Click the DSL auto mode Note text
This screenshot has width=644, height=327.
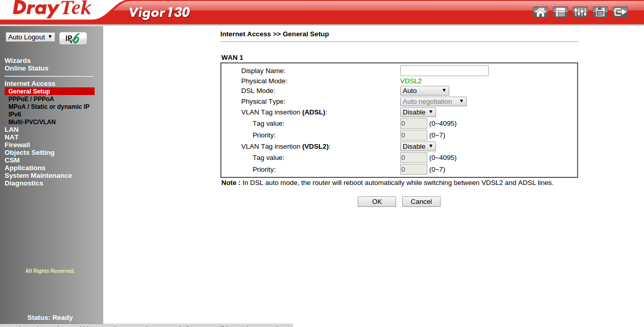(x=387, y=182)
